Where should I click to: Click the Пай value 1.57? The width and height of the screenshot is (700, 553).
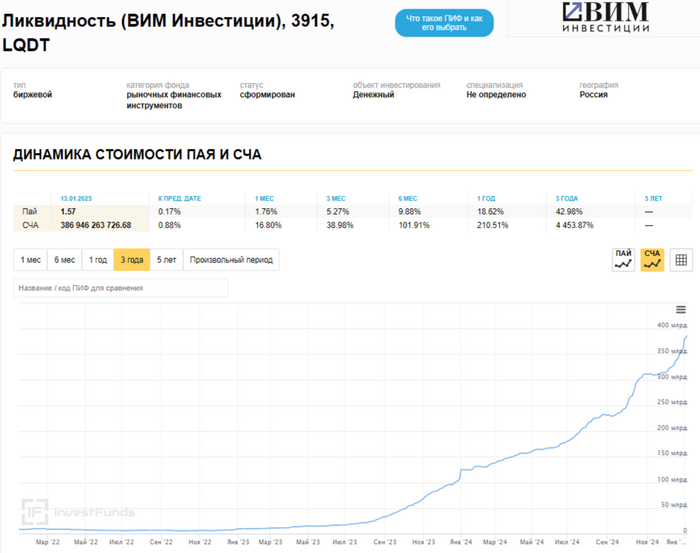[x=68, y=212]
